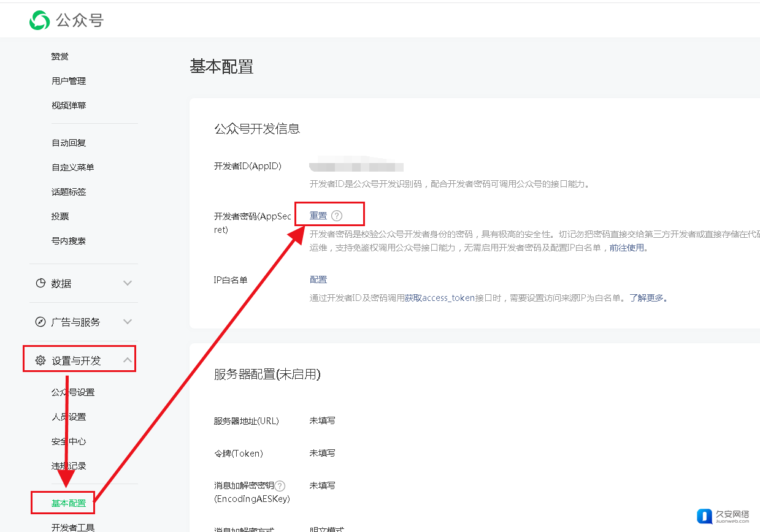Go to 安全中心 in sidebar
Screen dimensions: 760x532
tap(69, 441)
